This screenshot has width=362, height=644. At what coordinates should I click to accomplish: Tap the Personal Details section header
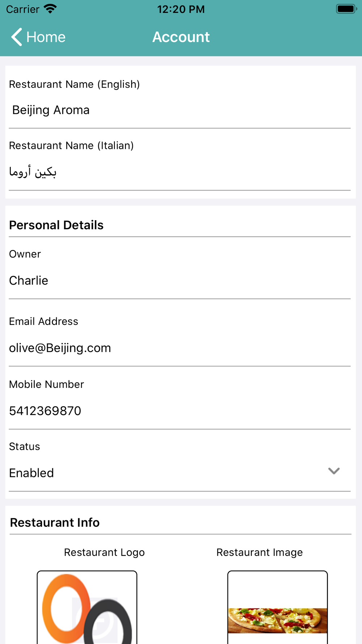point(56,225)
